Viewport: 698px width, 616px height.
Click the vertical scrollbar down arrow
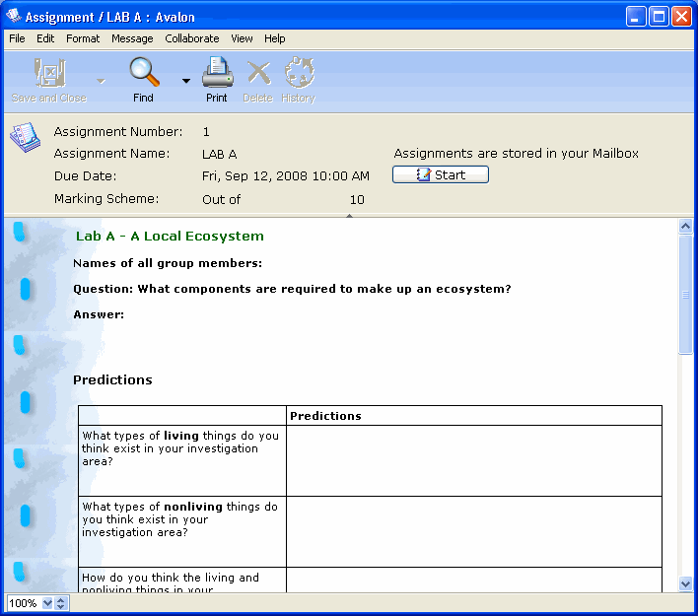686,583
